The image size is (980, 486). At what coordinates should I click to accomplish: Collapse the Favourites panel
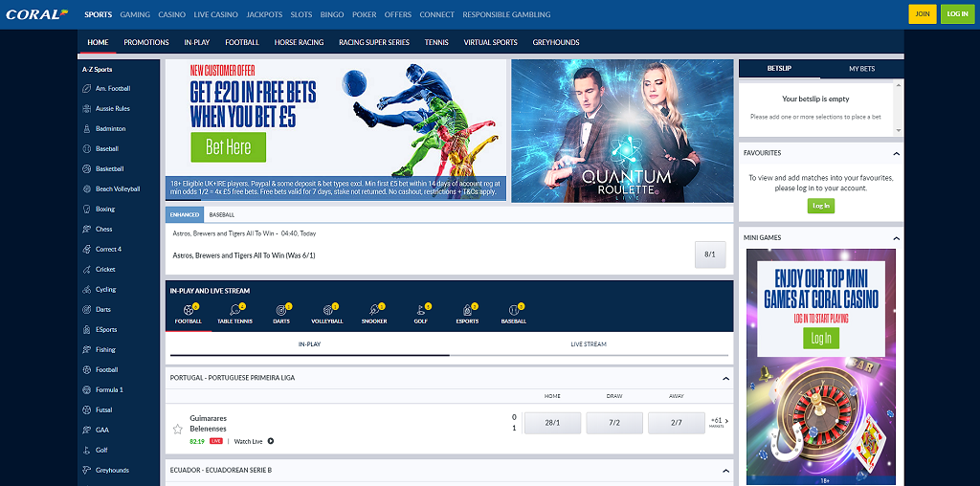[896, 153]
